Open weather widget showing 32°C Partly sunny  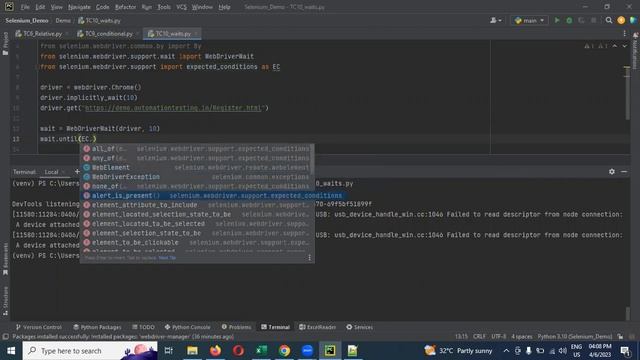click(458, 351)
